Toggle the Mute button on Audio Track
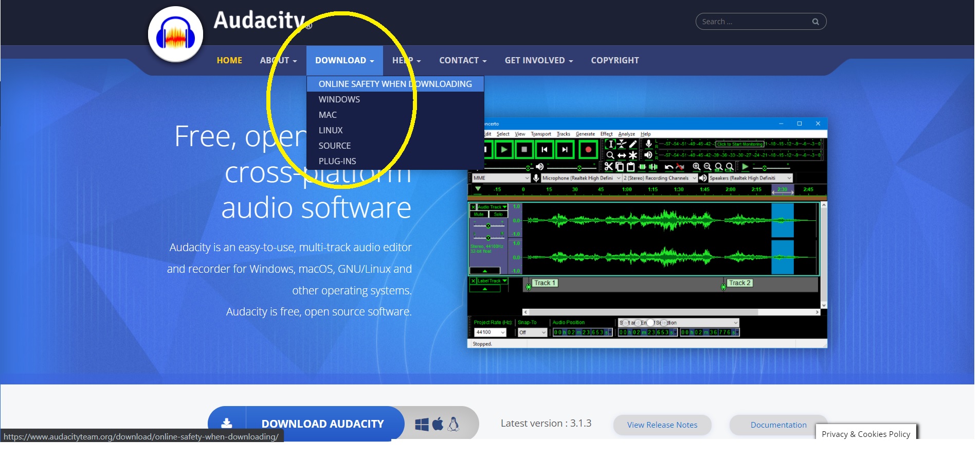Viewport: 980px width, 457px height. click(479, 214)
